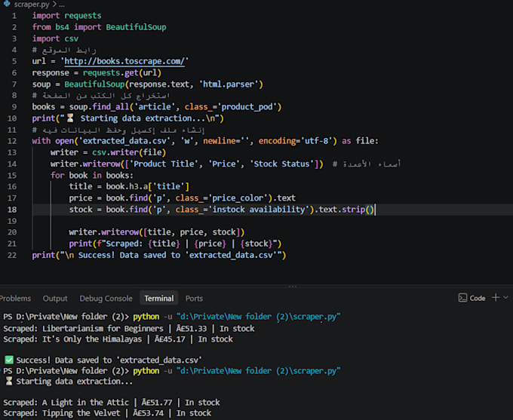Click the Code terminal profile icon

(x=462, y=298)
